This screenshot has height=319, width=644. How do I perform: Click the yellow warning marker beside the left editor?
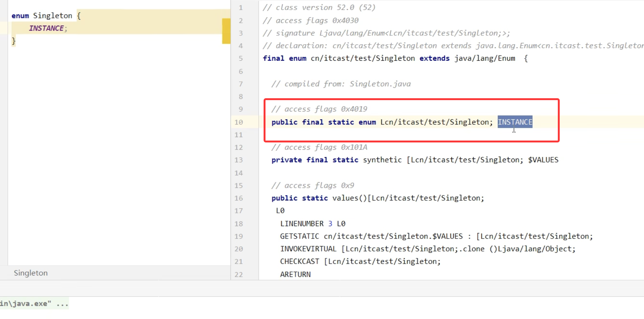[x=226, y=31]
